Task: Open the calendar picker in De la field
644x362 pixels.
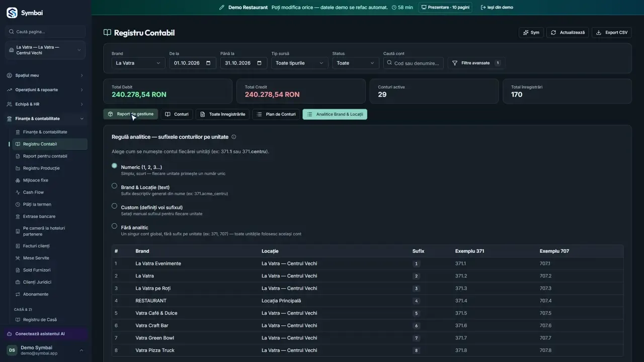Action: (208, 63)
